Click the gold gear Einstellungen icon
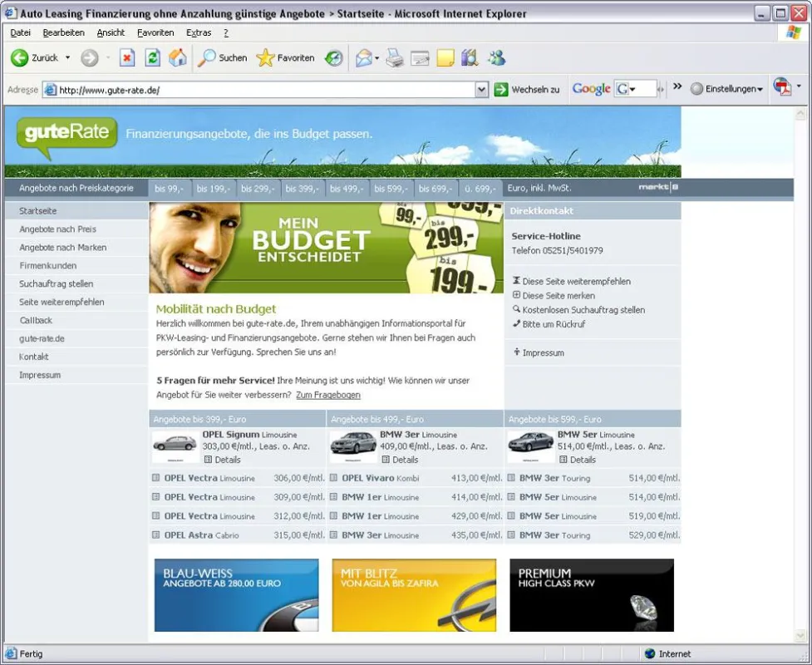Screen dimensions: 812x665 coord(696,89)
